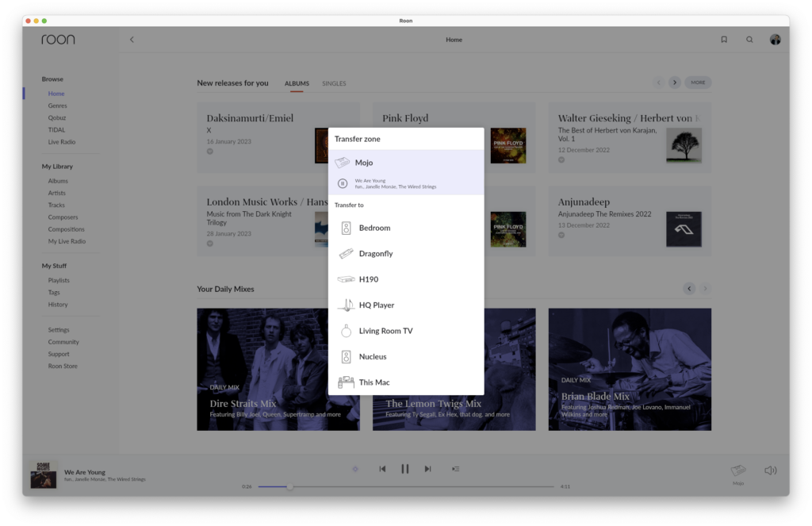Click the Roon logo
Viewport: 812px width, 526px height.
[58, 40]
